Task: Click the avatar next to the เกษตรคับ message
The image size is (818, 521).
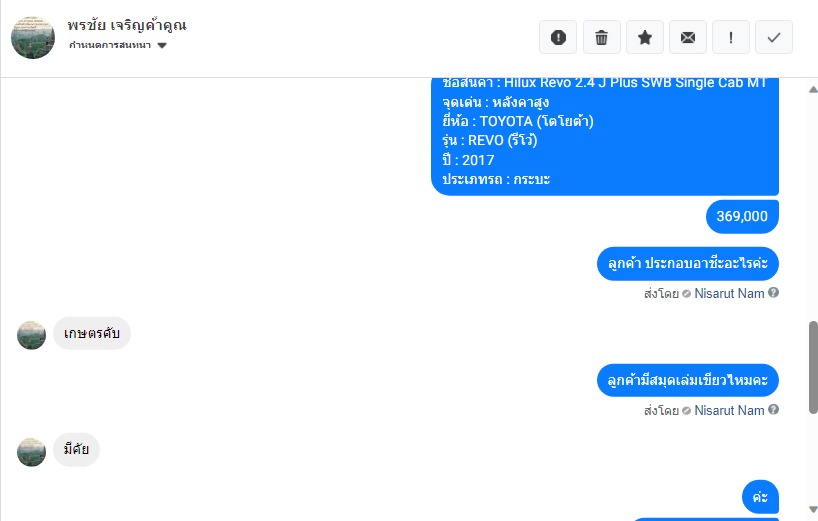Action: (31, 335)
